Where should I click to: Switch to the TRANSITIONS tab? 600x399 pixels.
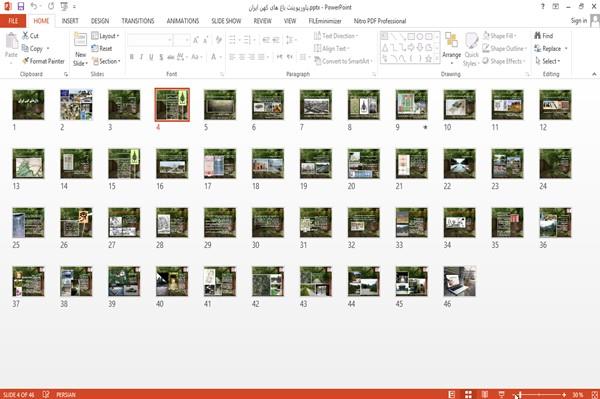(138, 21)
